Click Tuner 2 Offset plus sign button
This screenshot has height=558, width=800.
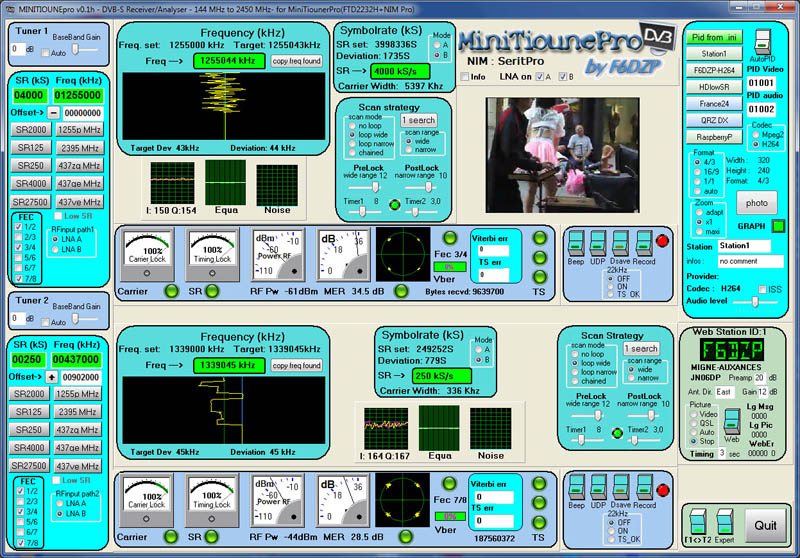click(52, 377)
